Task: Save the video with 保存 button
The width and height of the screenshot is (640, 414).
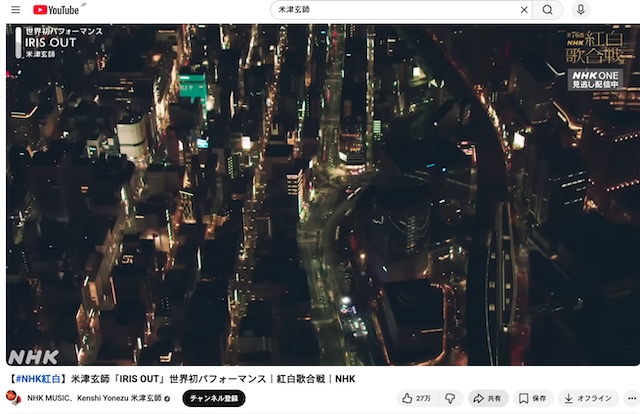Action: 533,398
